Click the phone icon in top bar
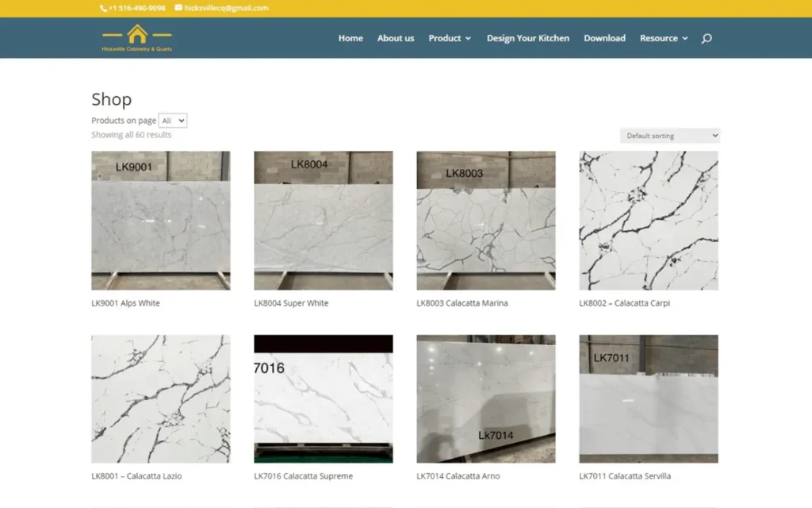This screenshot has height=508, width=812. point(103,8)
